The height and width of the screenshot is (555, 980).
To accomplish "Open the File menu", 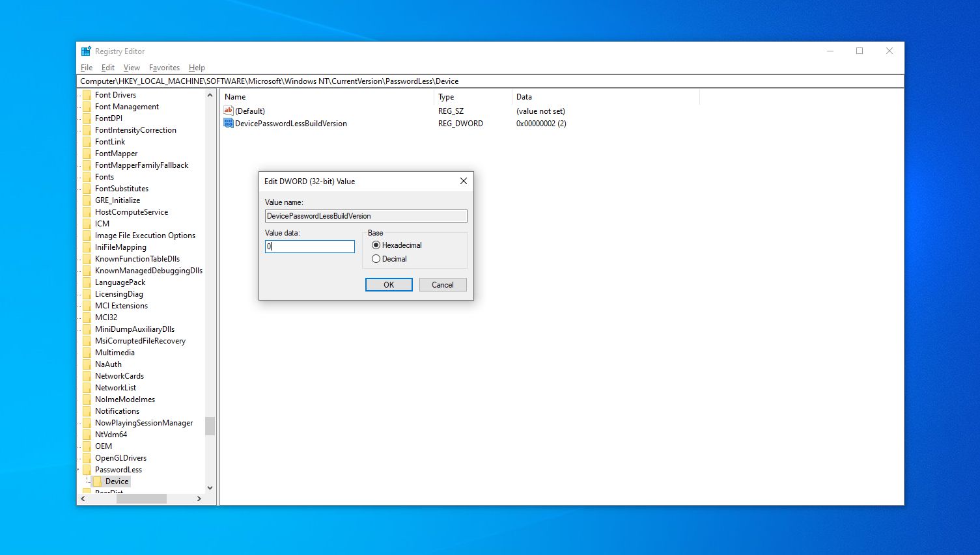I will [x=87, y=68].
